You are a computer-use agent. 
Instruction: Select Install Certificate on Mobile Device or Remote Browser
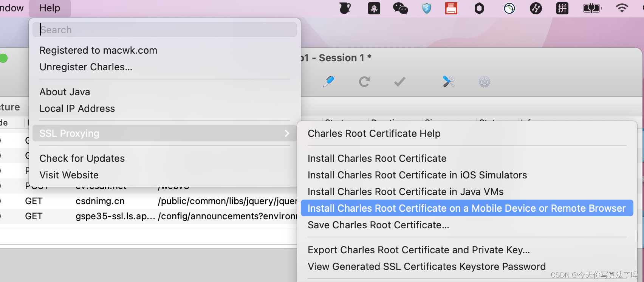pyautogui.click(x=467, y=208)
